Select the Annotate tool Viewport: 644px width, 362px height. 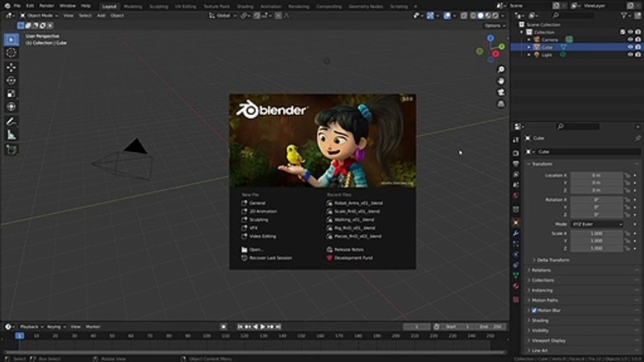click(11, 122)
